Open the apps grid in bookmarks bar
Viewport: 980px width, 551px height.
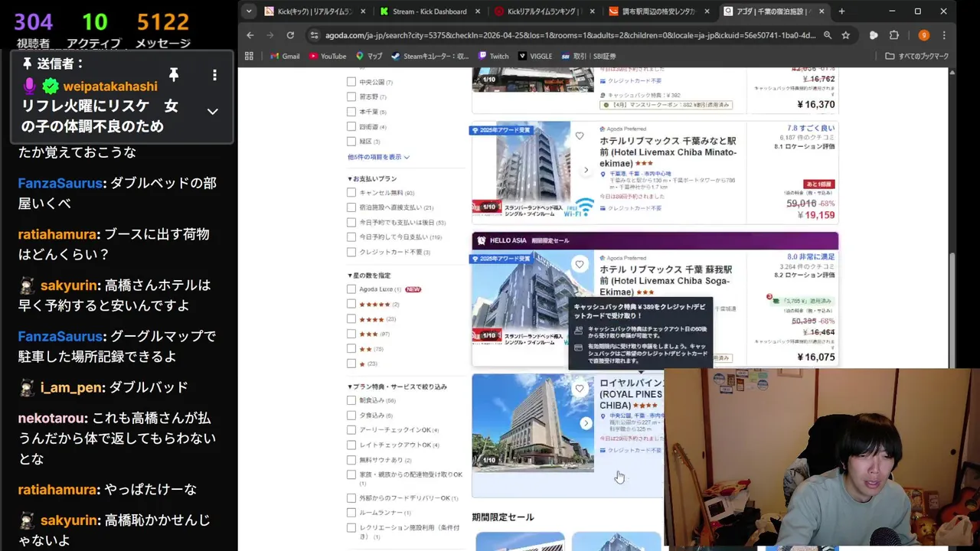pyautogui.click(x=249, y=56)
